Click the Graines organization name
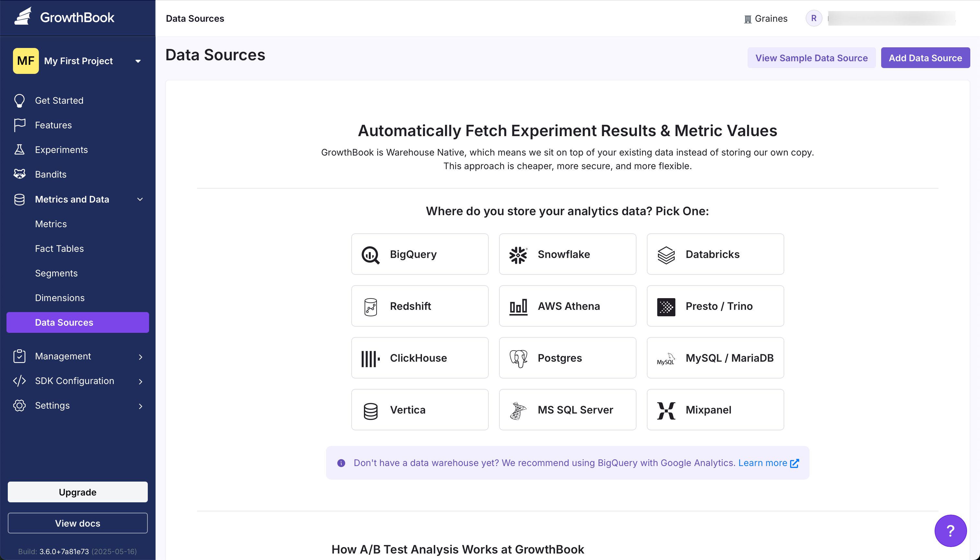Screen dimensions: 980x560 pos(771,18)
